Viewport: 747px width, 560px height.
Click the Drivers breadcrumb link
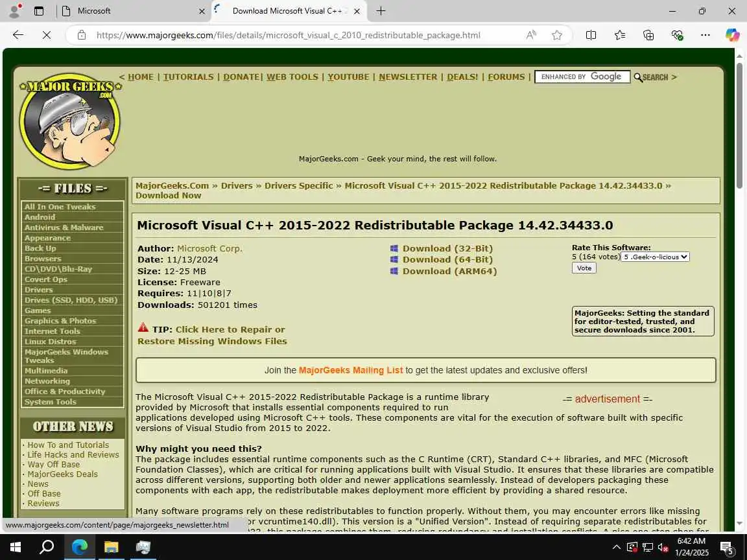tap(237, 186)
